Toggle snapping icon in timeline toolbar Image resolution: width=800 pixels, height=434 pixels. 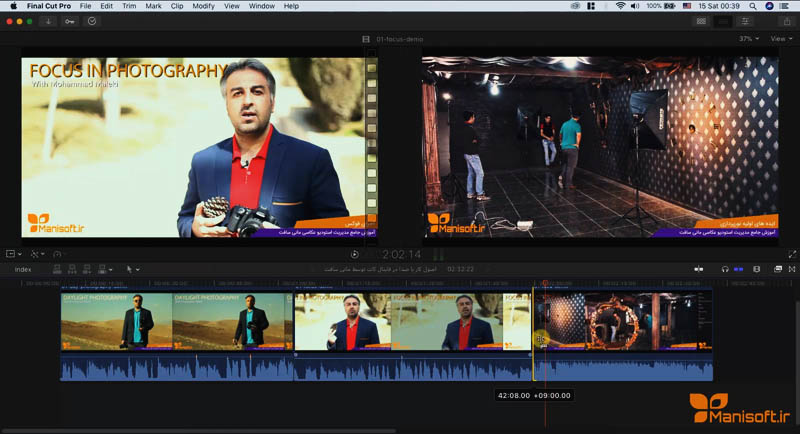757,269
